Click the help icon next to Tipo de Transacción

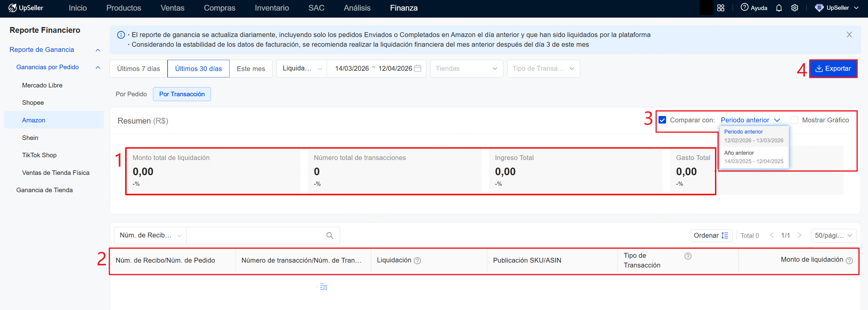click(x=687, y=256)
